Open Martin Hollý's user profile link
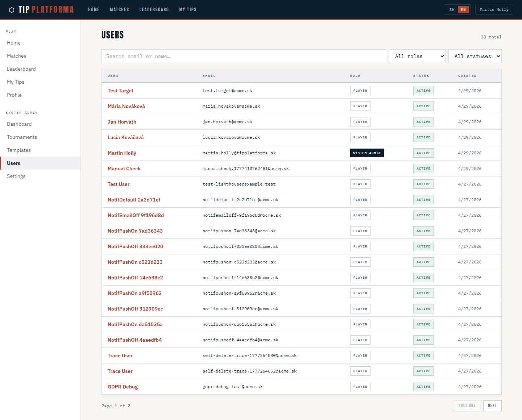Image resolution: width=522 pixels, height=420 pixels. point(122,153)
